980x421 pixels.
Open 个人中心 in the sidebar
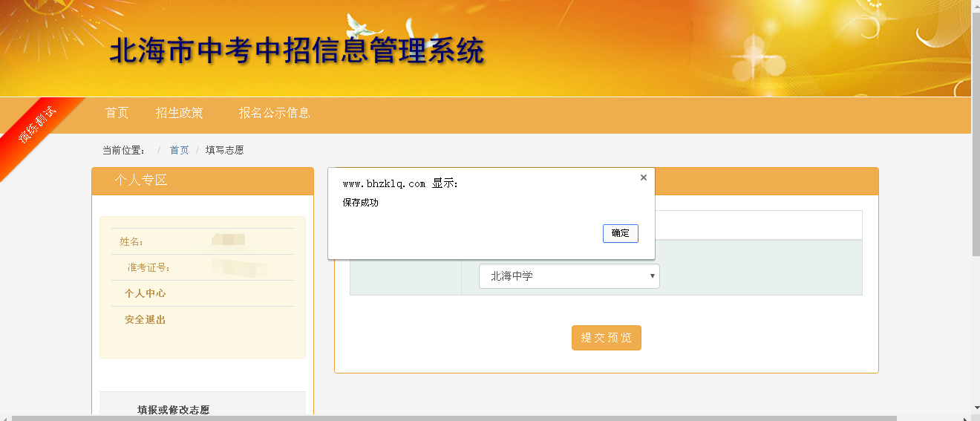coord(145,293)
